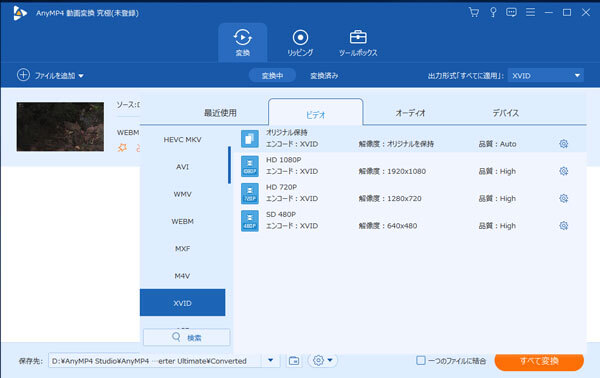This screenshot has height=378, width=600.
Task: Click the save path input field
Action: (155, 360)
